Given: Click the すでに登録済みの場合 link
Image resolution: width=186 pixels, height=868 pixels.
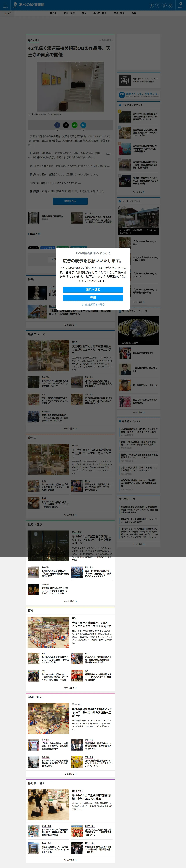Looking at the screenshot, I should coord(93,305).
